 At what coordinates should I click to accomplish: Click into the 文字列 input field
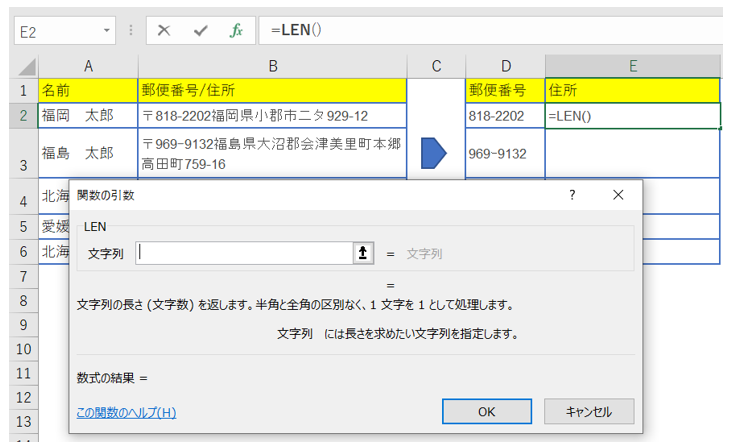[x=244, y=253]
